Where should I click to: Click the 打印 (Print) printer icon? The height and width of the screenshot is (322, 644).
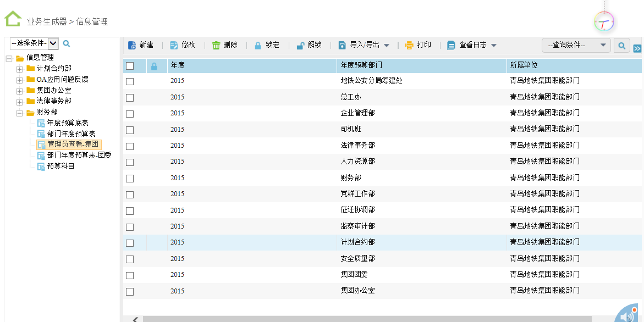[x=409, y=45]
